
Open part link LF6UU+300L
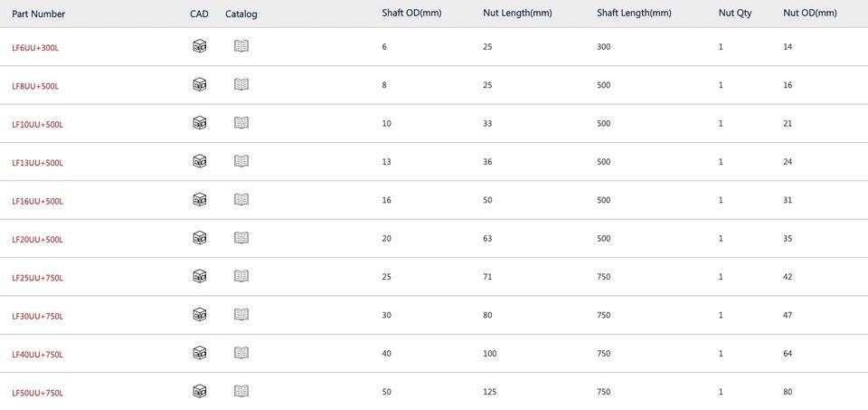coord(35,48)
